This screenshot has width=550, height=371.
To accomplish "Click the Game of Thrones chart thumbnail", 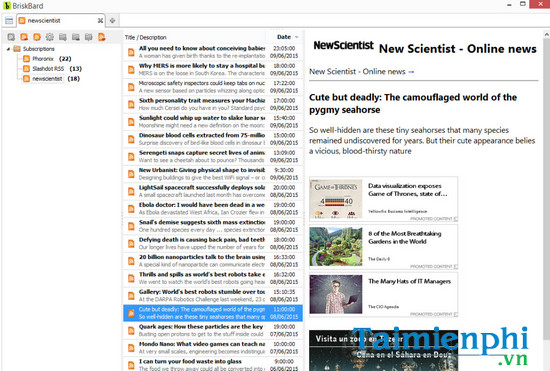I will click(336, 199).
